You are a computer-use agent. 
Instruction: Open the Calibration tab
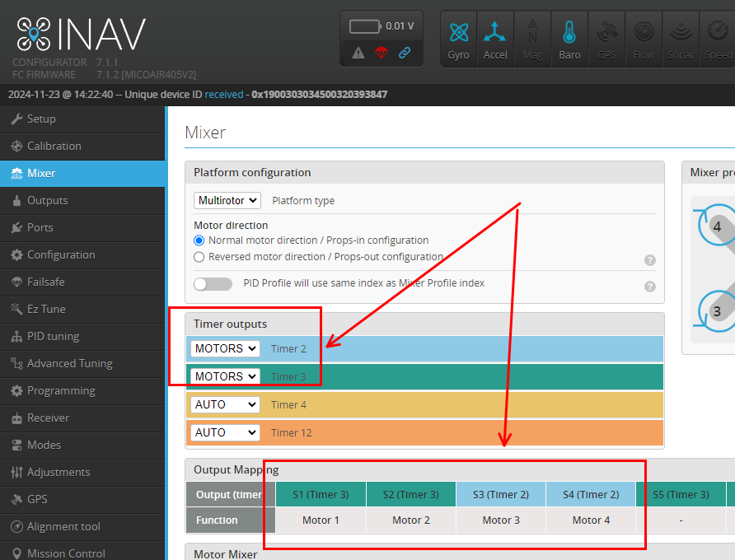pyautogui.click(x=82, y=147)
